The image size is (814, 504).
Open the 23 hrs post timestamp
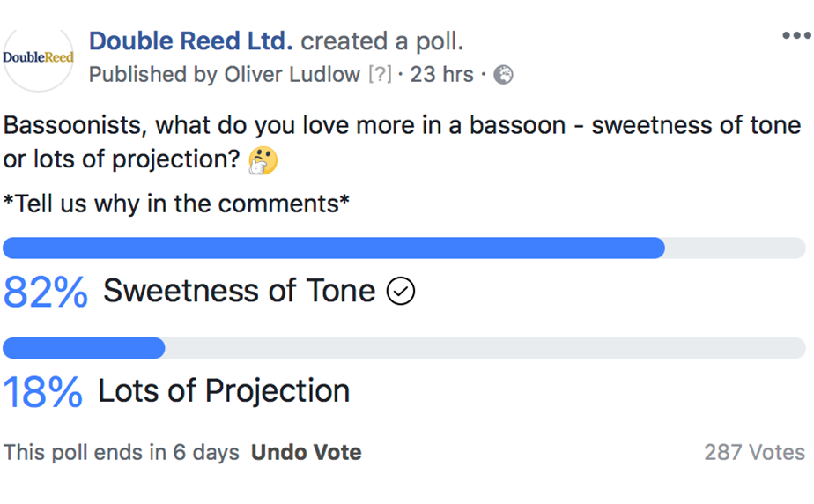tap(441, 75)
